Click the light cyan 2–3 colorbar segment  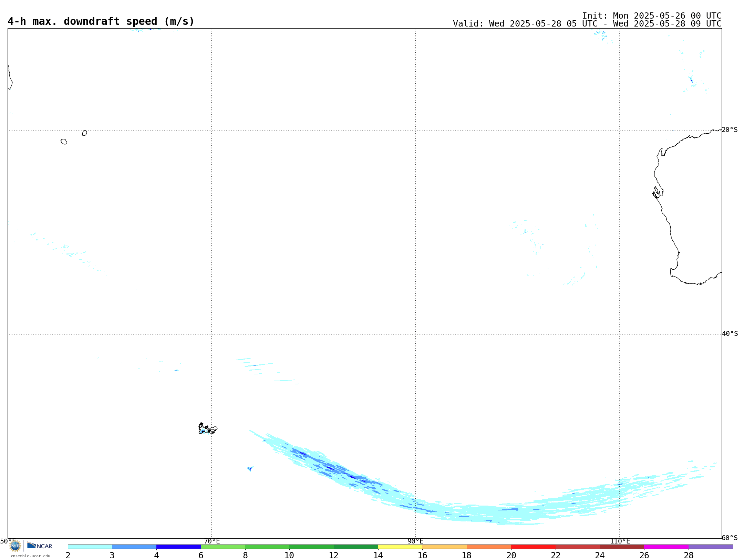[x=90, y=547]
